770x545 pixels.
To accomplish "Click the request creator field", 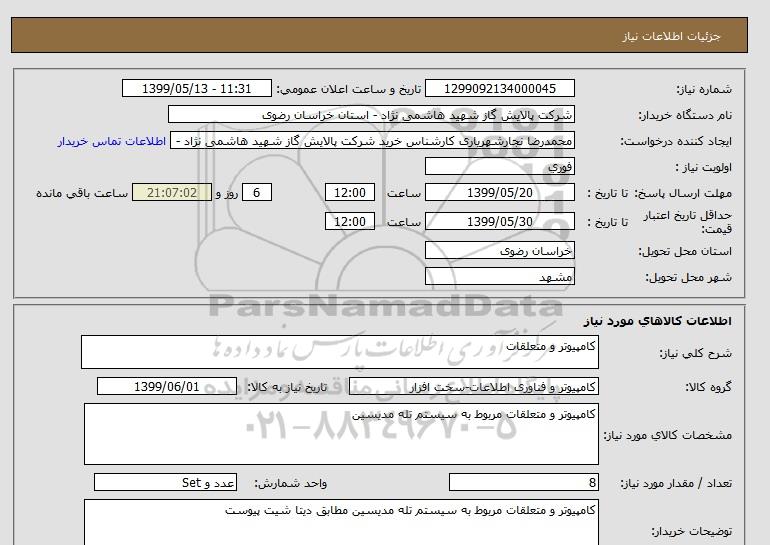I will (372, 140).
